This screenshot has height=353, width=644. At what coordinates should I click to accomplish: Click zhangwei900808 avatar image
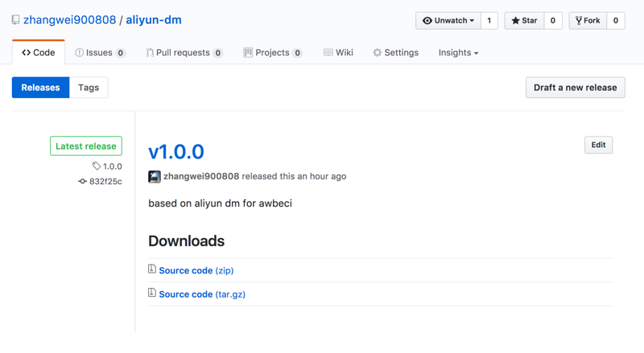click(x=155, y=177)
